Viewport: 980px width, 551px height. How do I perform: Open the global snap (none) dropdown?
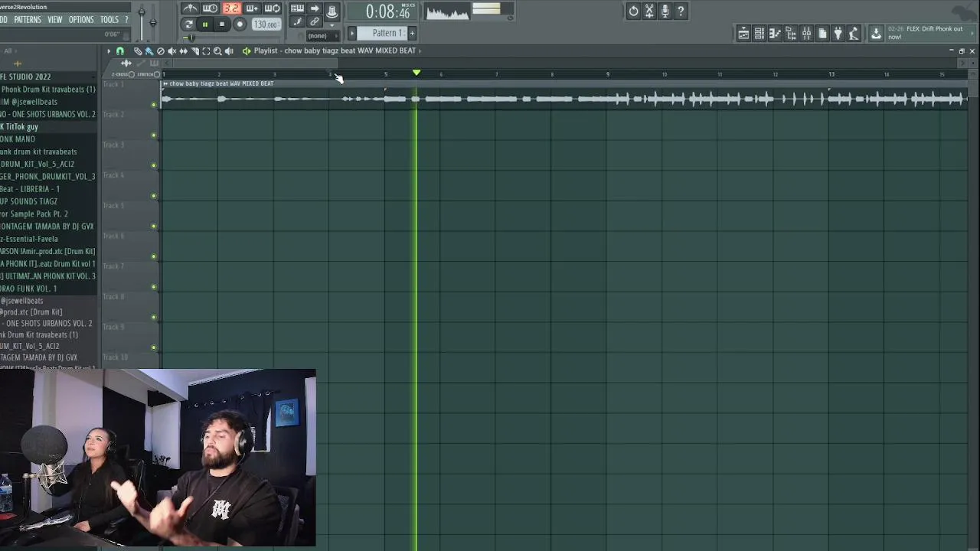[x=323, y=36]
